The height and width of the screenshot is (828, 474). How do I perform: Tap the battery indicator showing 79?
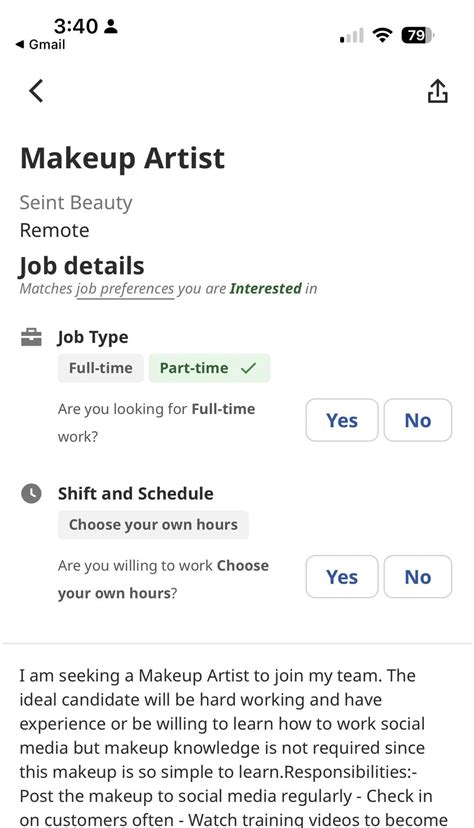(x=418, y=35)
